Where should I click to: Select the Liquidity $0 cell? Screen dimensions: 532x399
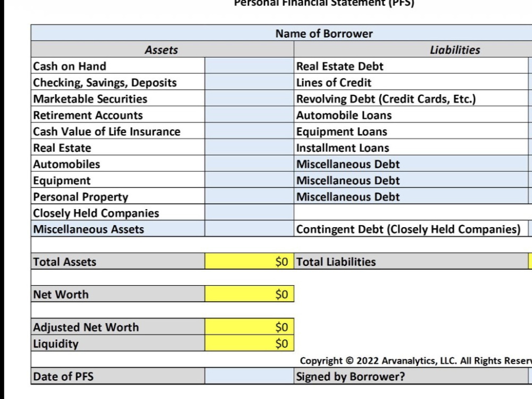click(x=250, y=343)
